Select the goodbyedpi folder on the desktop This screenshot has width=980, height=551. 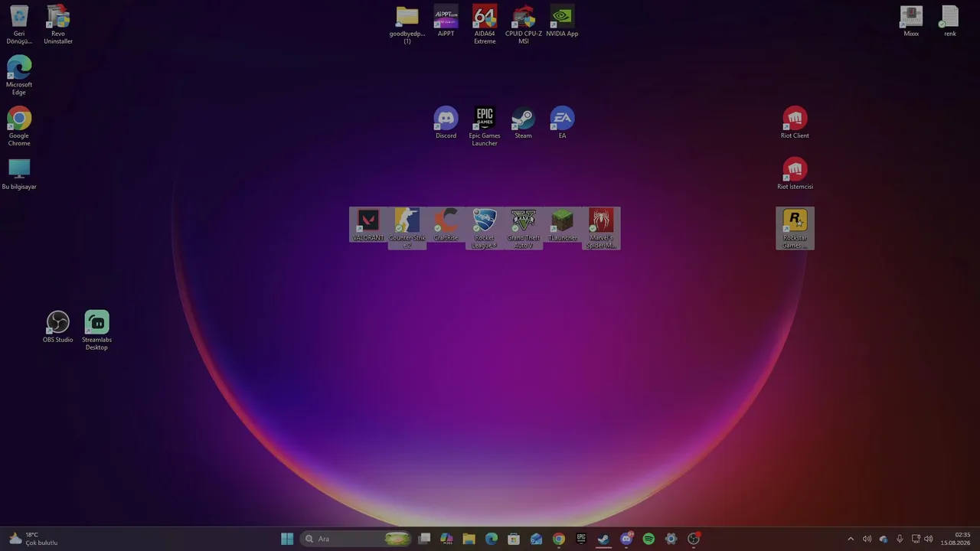[x=407, y=24]
